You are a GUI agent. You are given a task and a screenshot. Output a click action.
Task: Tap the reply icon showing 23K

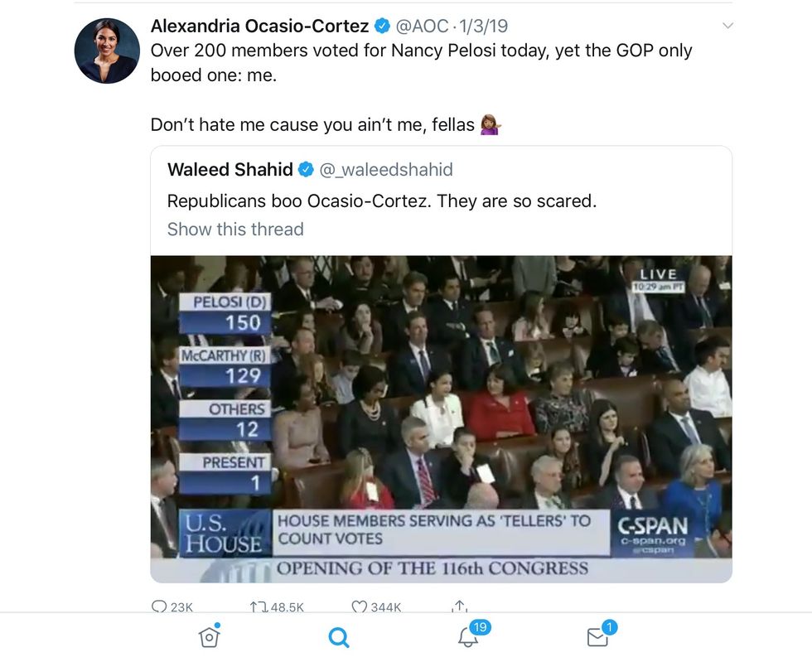click(x=160, y=607)
